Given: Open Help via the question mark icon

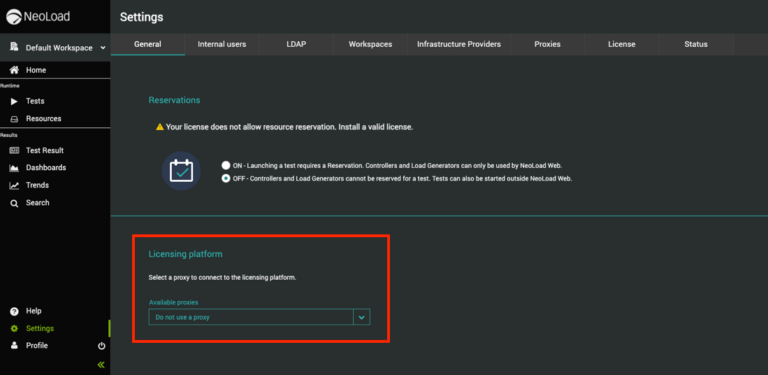Looking at the screenshot, I should pos(15,311).
